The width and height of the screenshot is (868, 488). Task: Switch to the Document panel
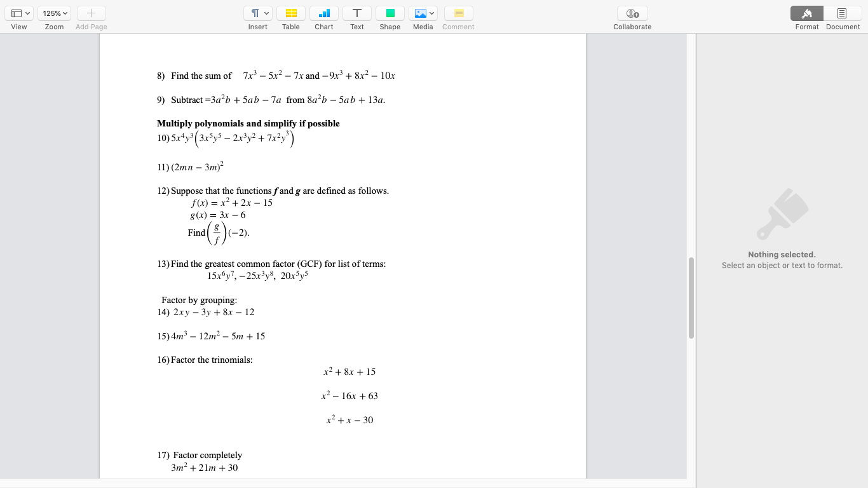(x=841, y=13)
